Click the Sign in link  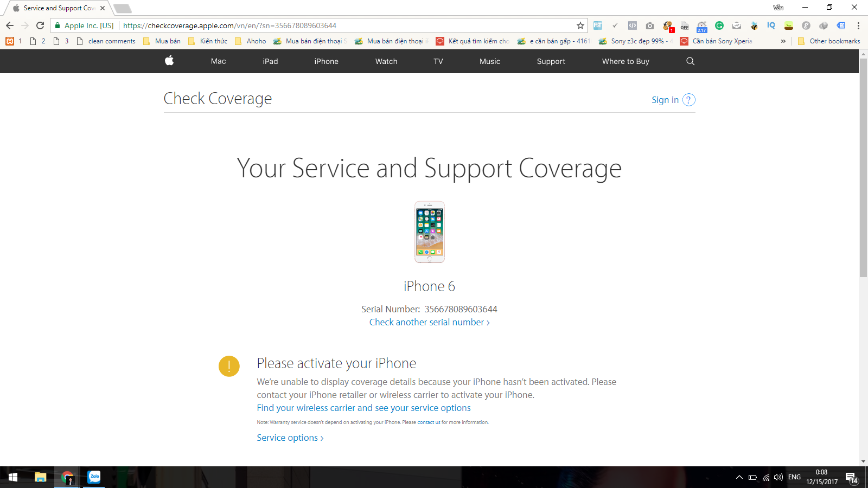(x=665, y=100)
